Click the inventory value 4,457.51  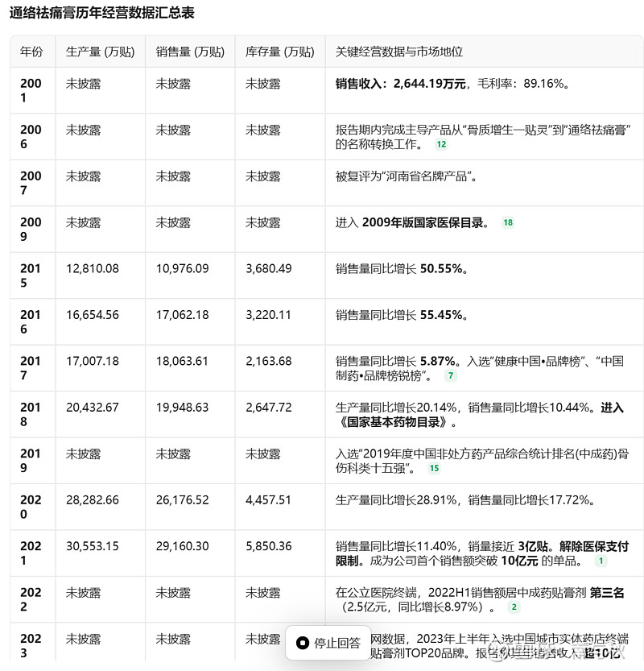268,499
